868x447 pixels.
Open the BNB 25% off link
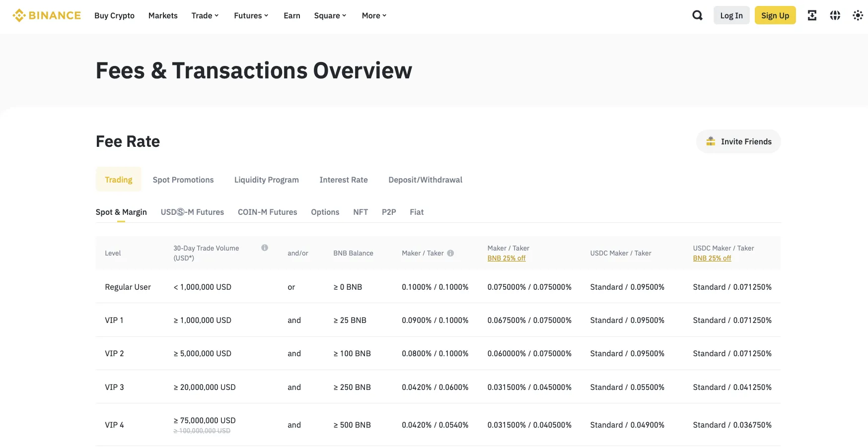point(506,258)
